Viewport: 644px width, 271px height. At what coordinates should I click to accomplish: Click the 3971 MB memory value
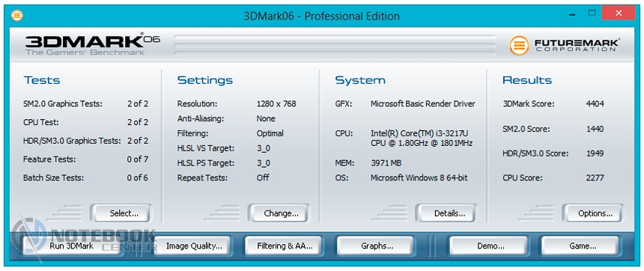[x=386, y=163]
